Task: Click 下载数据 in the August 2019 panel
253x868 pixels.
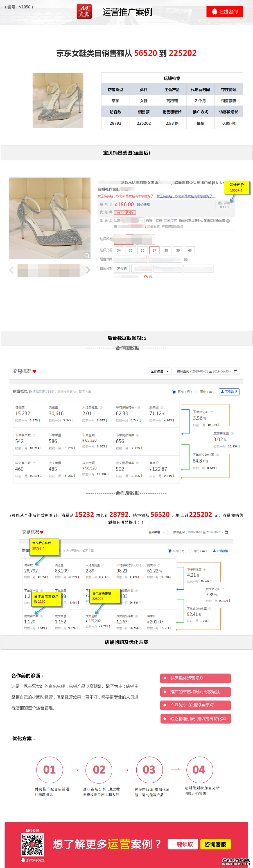Action: pyautogui.click(x=220, y=551)
